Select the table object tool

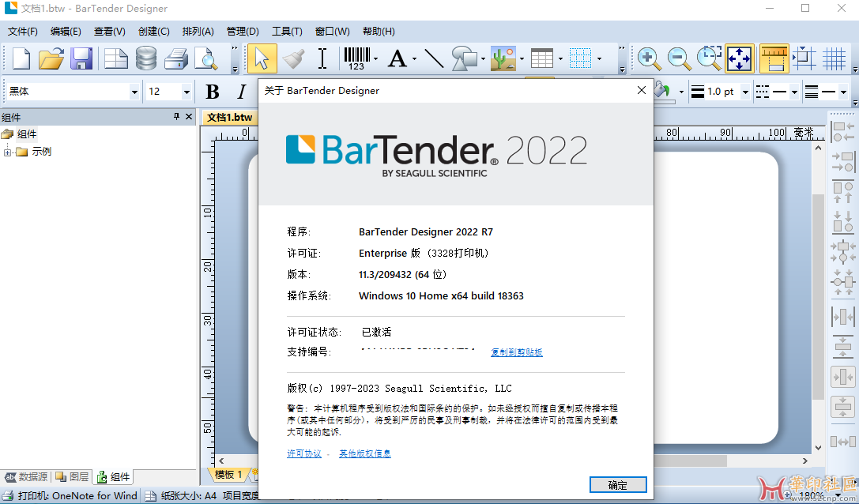click(542, 58)
